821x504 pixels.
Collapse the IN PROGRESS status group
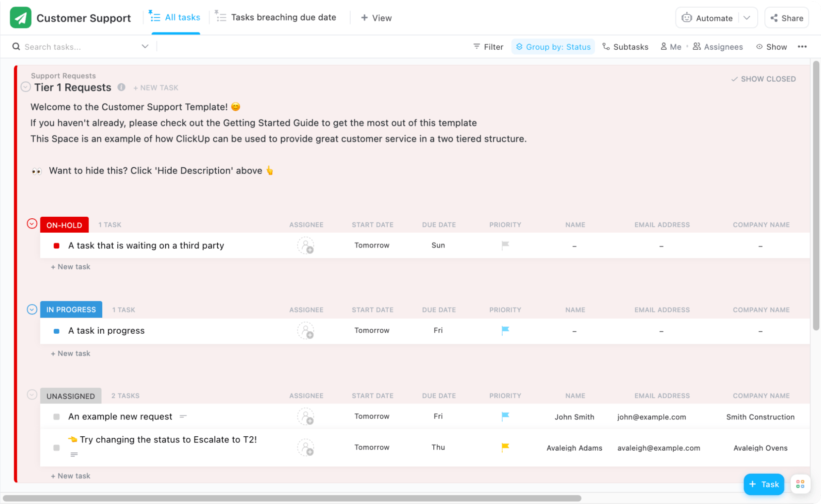click(32, 309)
